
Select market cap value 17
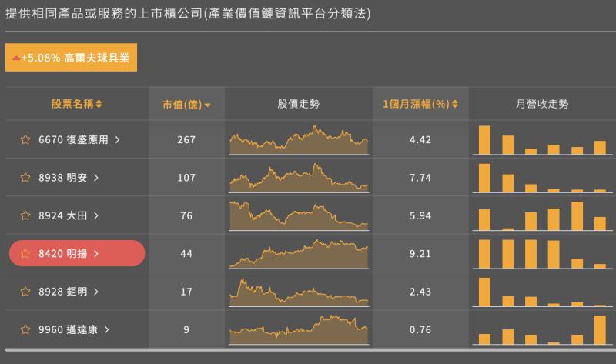click(186, 292)
